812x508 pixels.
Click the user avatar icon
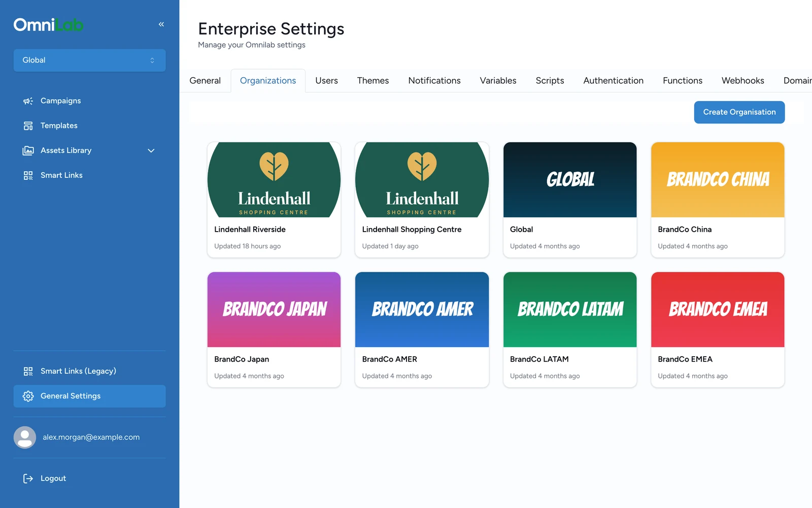pos(25,437)
